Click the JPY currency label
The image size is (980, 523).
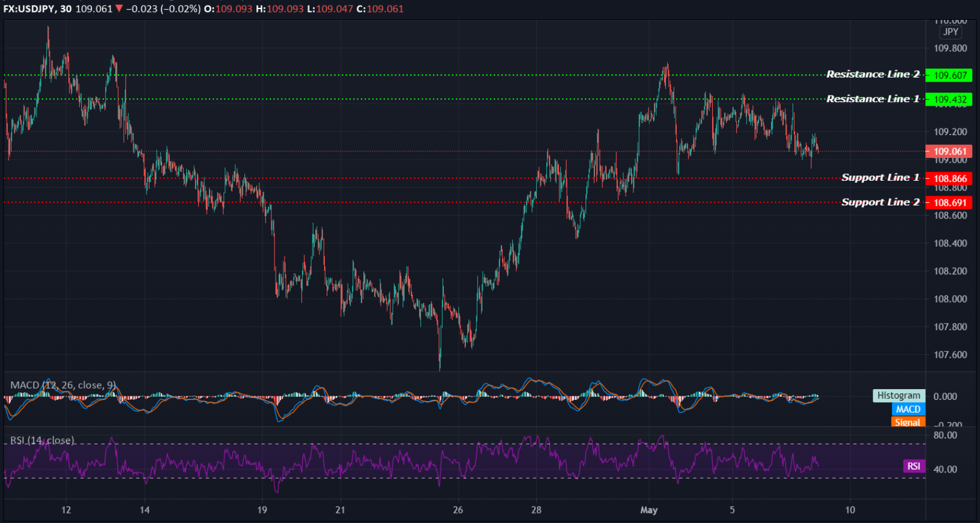[x=951, y=32]
